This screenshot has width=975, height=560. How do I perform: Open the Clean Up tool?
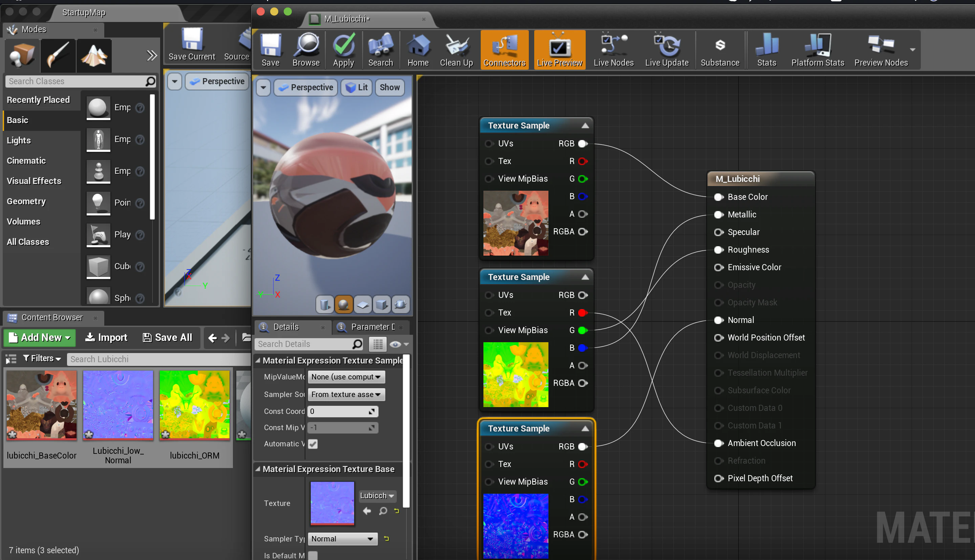pyautogui.click(x=456, y=50)
